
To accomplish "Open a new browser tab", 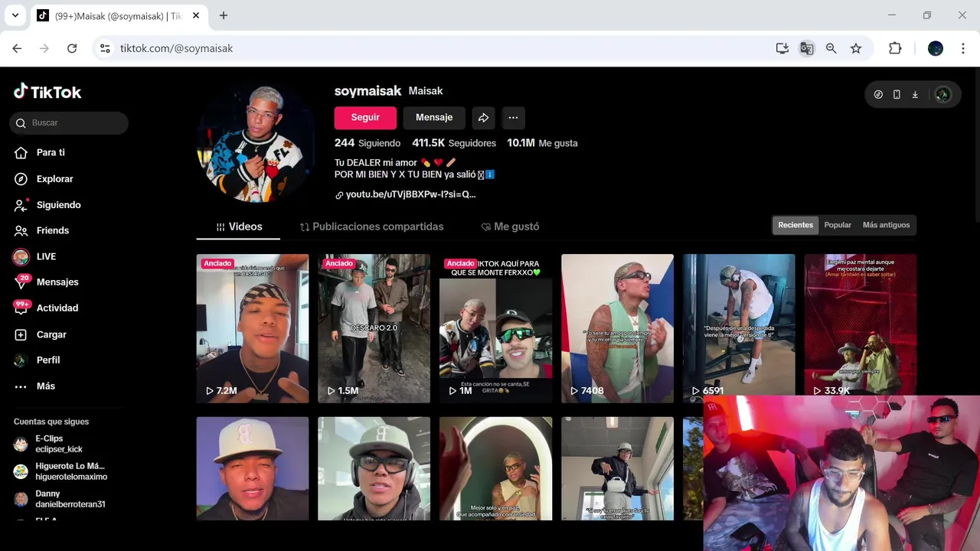I will [224, 15].
